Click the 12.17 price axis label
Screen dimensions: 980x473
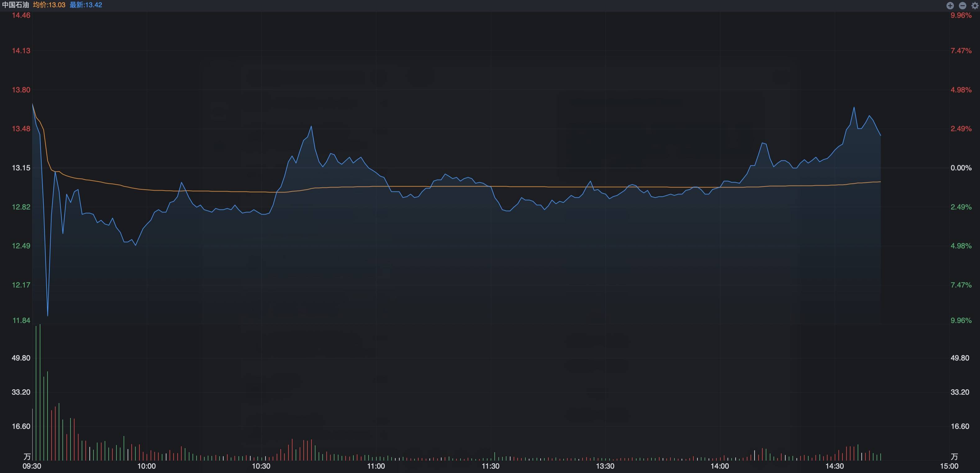pos(21,285)
